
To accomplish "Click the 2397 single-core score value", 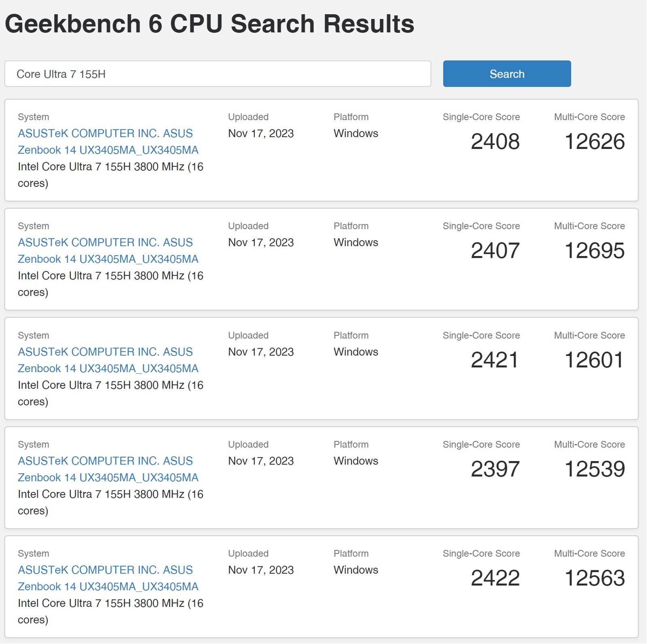I will click(x=495, y=469).
